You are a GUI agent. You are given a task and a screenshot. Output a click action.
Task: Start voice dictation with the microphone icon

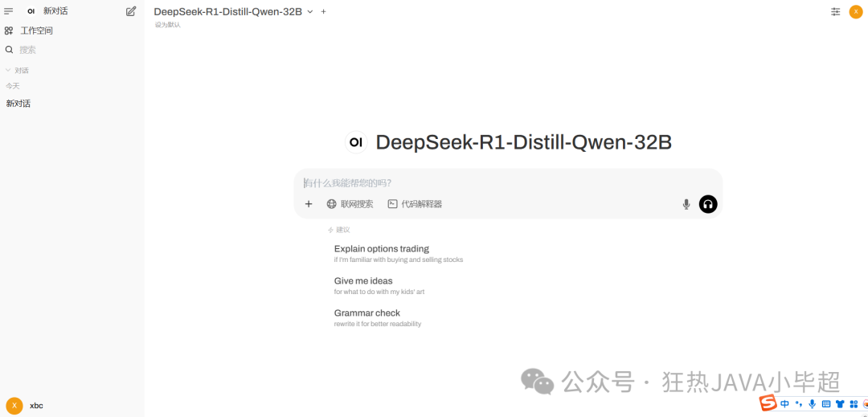coord(686,205)
